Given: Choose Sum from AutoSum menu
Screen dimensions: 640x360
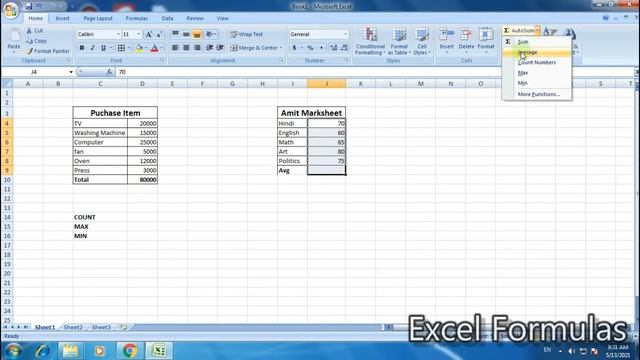Looking at the screenshot, I should [523, 42].
